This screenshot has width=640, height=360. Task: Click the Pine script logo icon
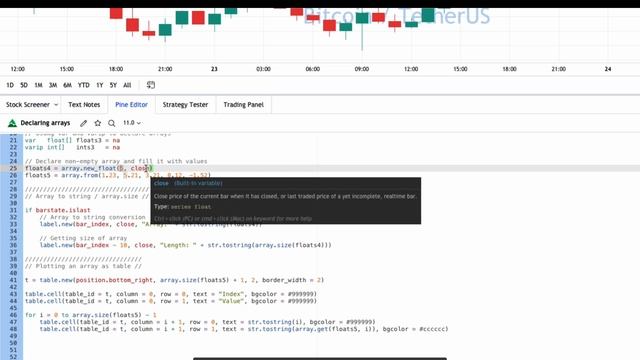[12, 123]
